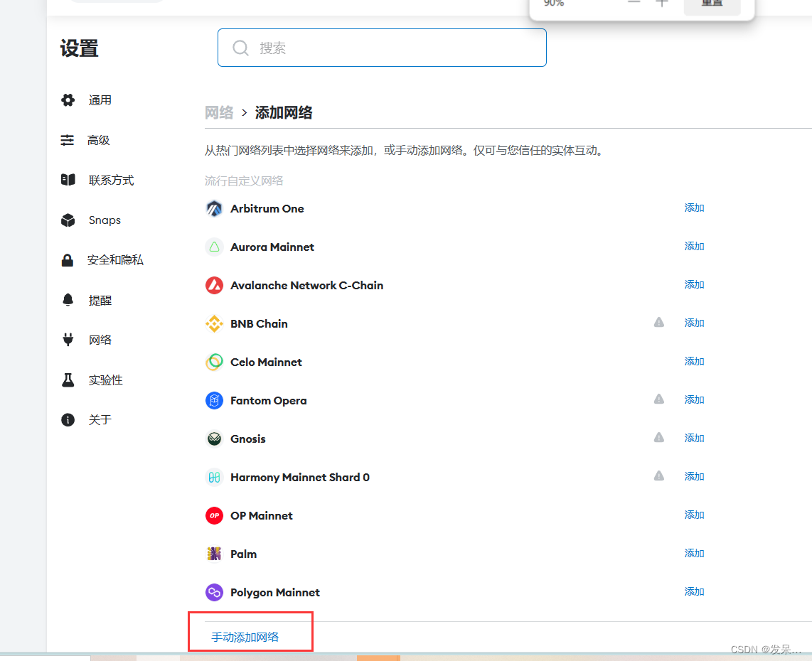The width and height of the screenshot is (812, 661).
Task: Click the Gnosis network name
Action: point(248,439)
